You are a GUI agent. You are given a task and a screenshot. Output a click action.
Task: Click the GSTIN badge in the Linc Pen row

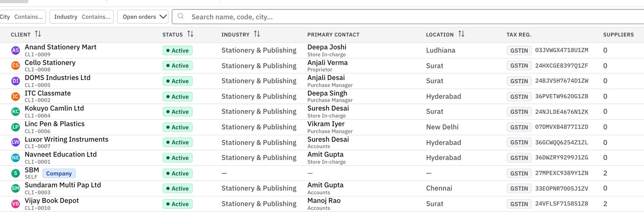click(519, 127)
